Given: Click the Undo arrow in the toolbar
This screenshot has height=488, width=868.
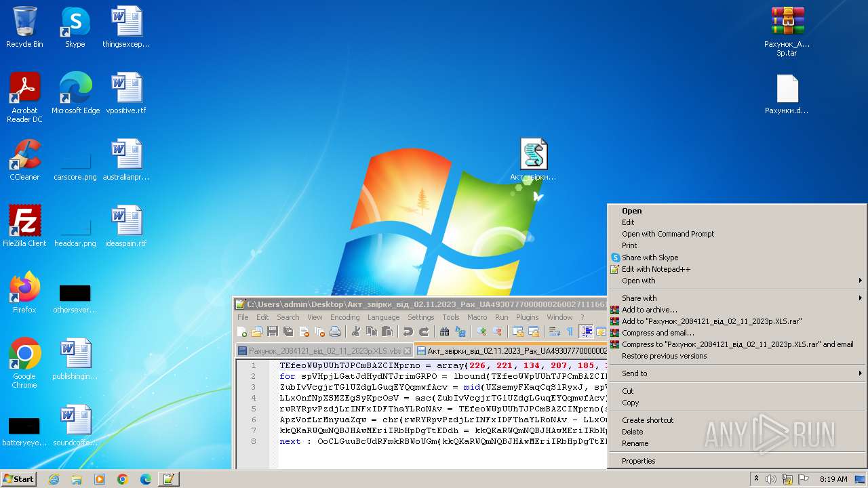Looking at the screenshot, I should [x=408, y=331].
